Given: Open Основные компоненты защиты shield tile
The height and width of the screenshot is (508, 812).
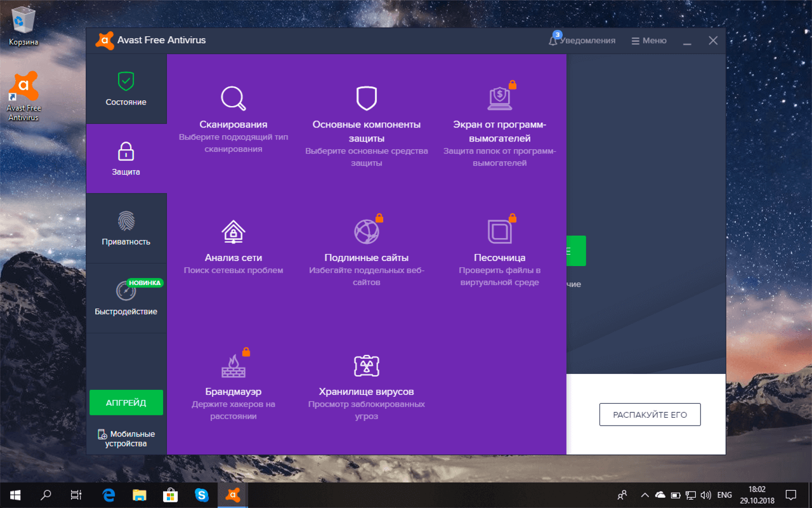Looking at the screenshot, I should click(x=367, y=127).
